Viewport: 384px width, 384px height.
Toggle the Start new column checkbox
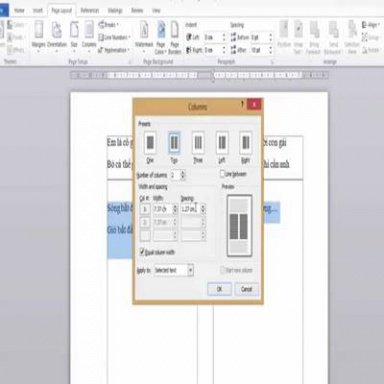click(222, 270)
